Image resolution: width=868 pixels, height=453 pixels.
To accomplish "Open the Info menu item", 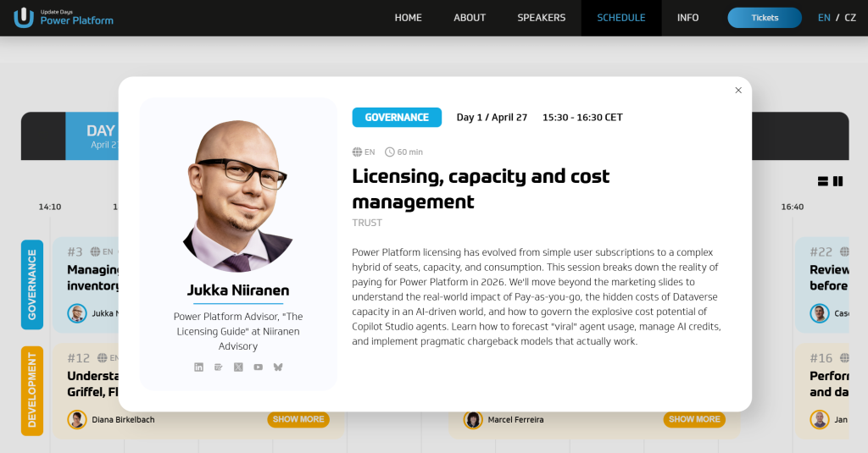I will coord(687,18).
